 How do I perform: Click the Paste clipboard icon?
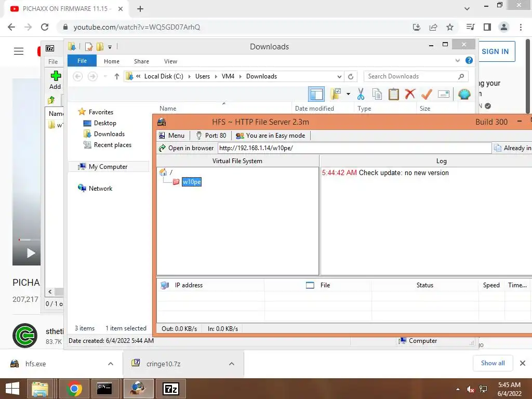[x=394, y=94]
